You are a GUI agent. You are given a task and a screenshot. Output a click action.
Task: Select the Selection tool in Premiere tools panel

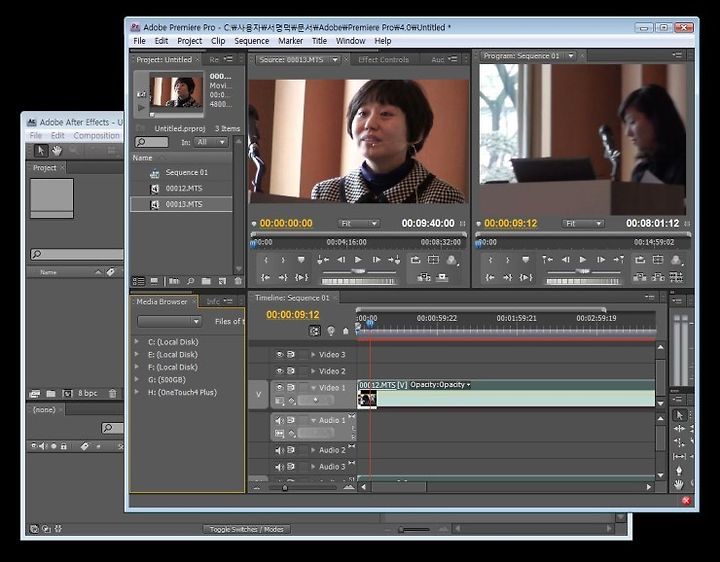pos(680,415)
